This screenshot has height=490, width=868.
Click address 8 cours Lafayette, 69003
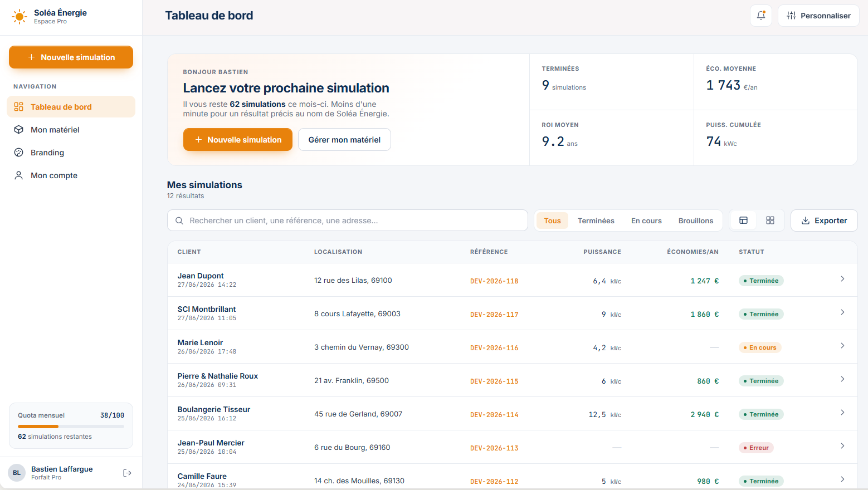(357, 313)
